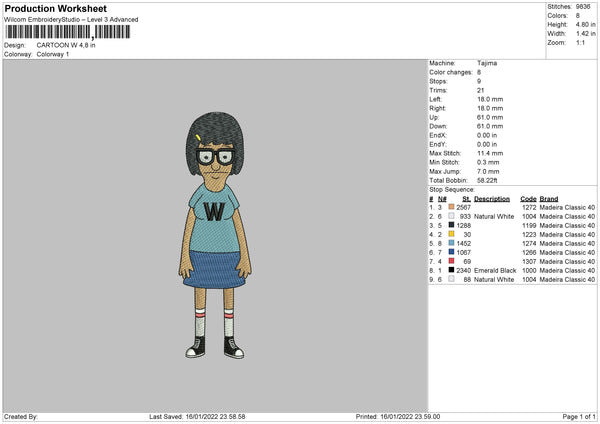Image resolution: width=600 pixels, height=424 pixels.
Task: Click the Min Stitch value '0.3 mm'
Action: point(488,163)
